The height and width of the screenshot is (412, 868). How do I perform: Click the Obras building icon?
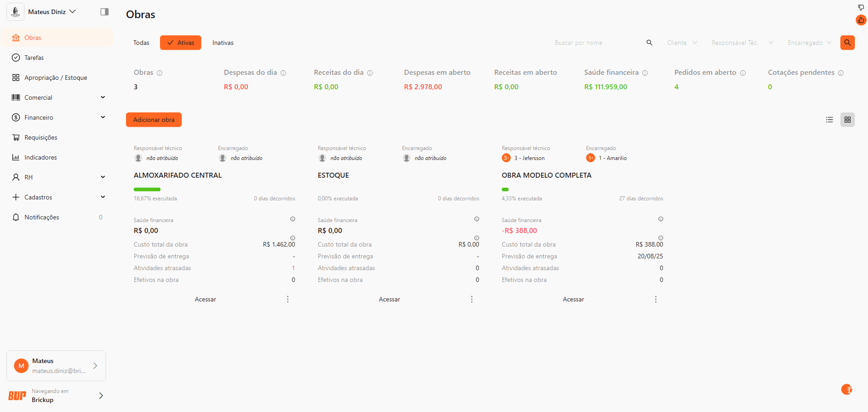(x=16, y=38)
